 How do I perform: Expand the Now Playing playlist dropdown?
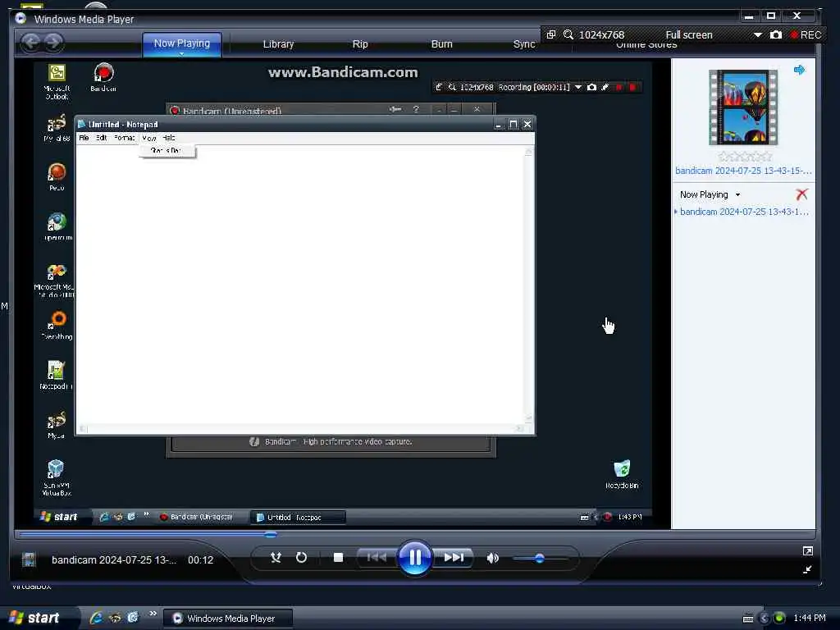coord(737,195)
